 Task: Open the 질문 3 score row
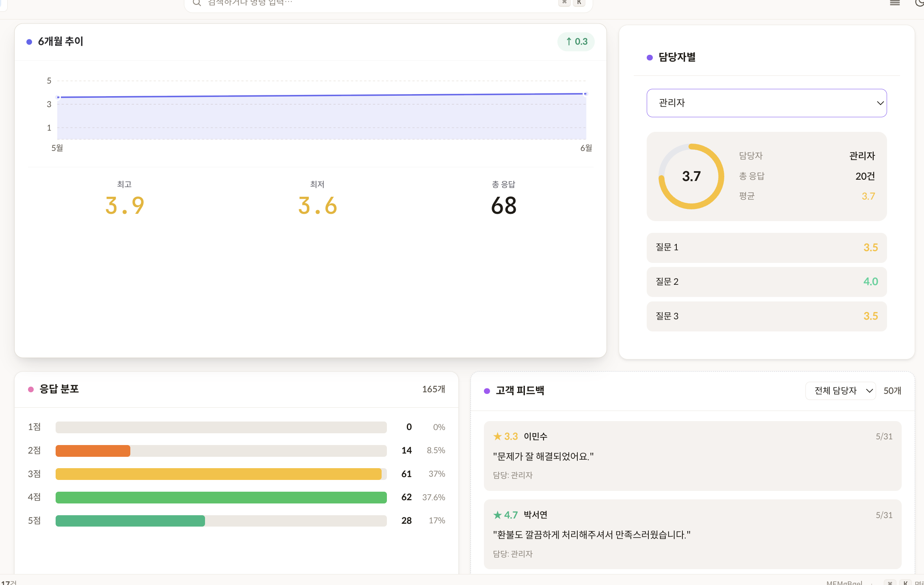(x=766, y=316)
